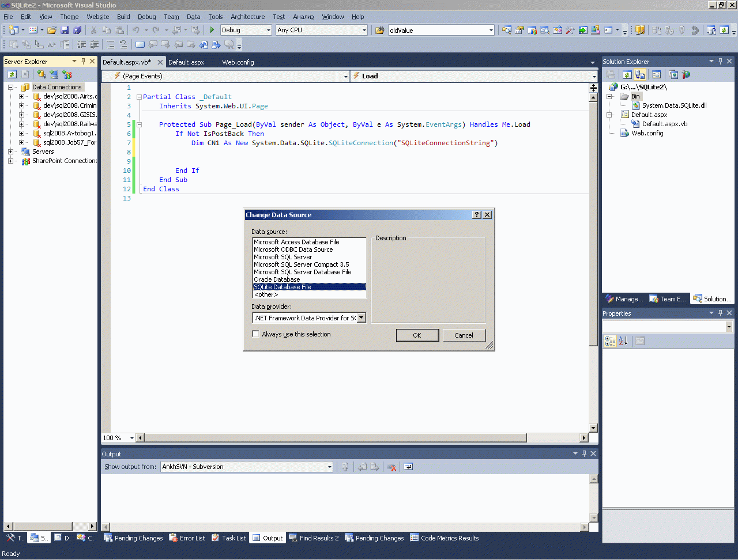
Task: Click Cancel in the Change Data Source dialog
Action: pyautogui.click(x=464, y=335)
